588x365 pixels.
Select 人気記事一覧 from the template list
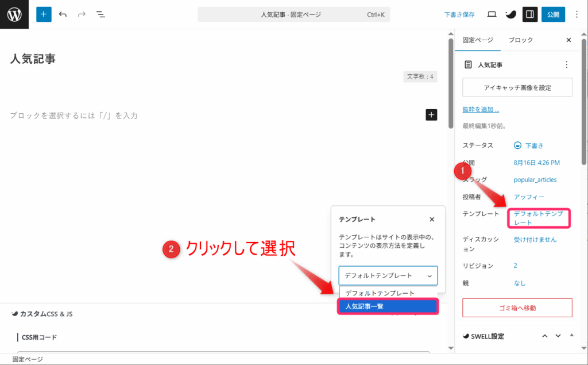click(x=388, y=306)
